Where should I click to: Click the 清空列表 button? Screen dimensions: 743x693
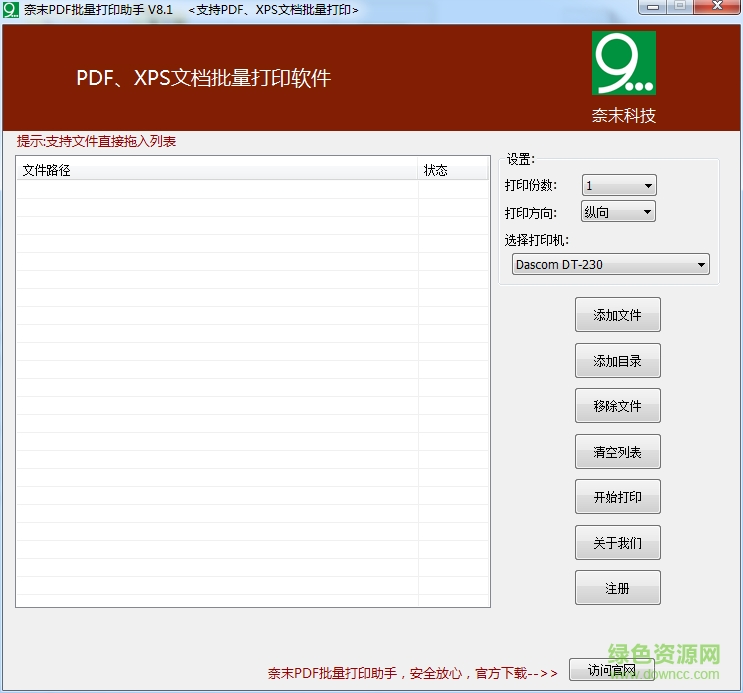click(x=617, y=452)
